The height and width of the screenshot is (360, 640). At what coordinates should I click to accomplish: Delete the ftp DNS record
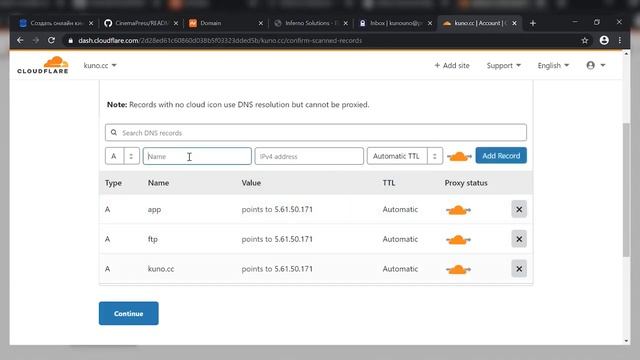pos(519,239)
